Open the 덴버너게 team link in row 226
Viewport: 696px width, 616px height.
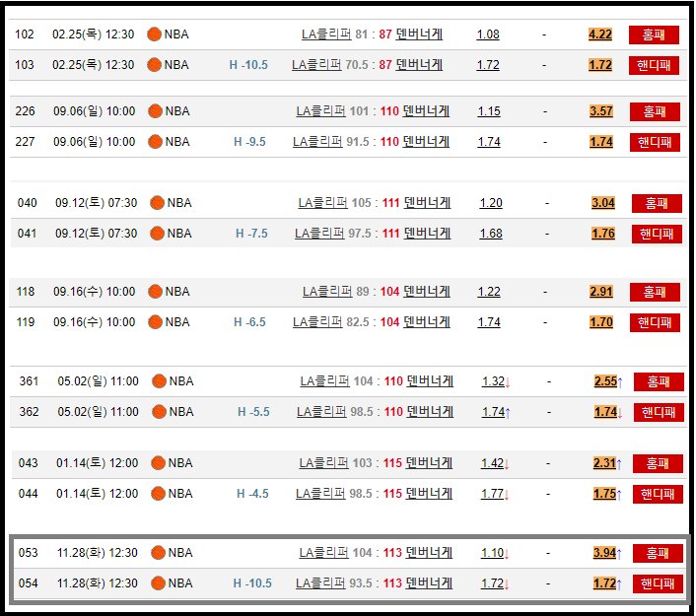(x=426, y=111)
